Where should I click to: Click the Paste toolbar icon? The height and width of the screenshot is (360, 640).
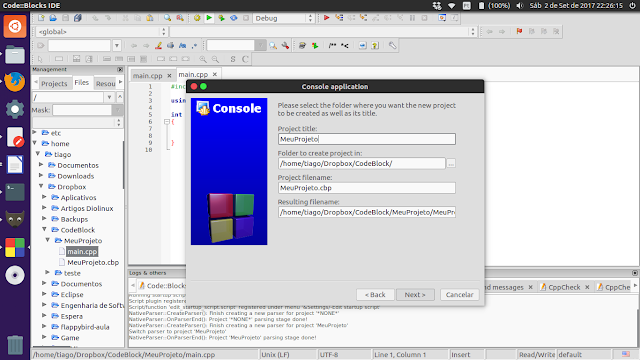(150, 18)
